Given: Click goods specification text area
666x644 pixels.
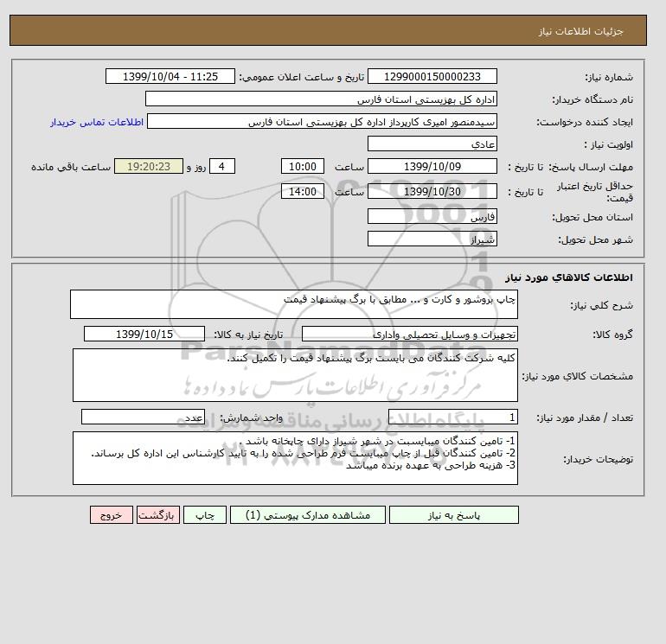Looking at the screenshot, I should (x=295, y=375).
